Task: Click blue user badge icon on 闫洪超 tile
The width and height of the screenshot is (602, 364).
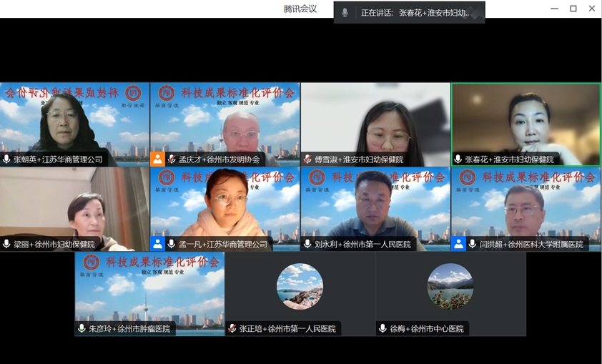Action: pyautogui.click(x=458, y=244)
